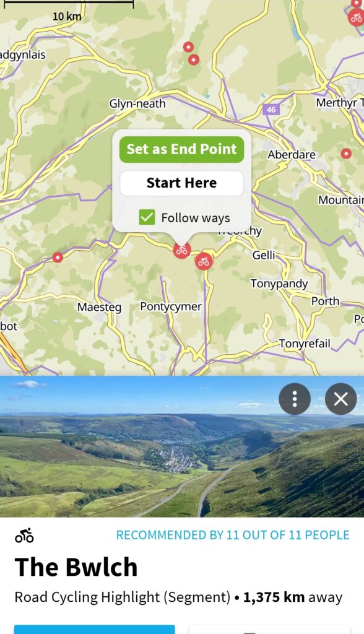Open The Bwlch landscape photo
This screenshot has height=634, width=364.
click(182, 446)
